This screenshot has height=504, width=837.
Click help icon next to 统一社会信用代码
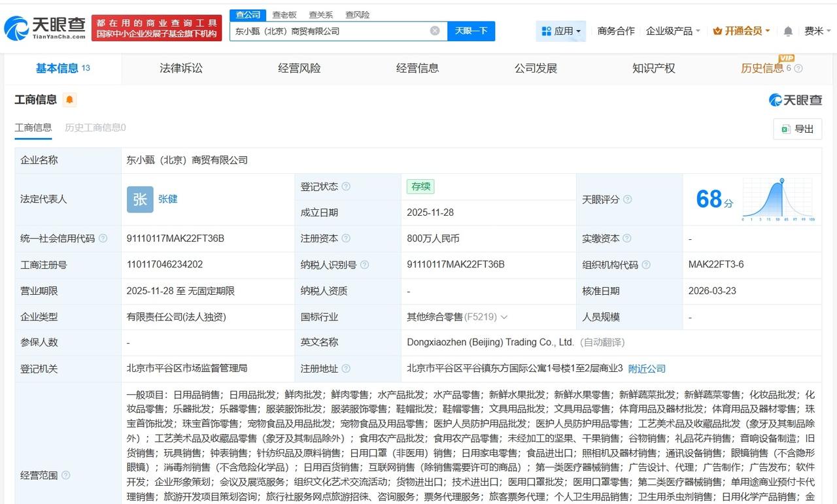click(x=103, y=239)
